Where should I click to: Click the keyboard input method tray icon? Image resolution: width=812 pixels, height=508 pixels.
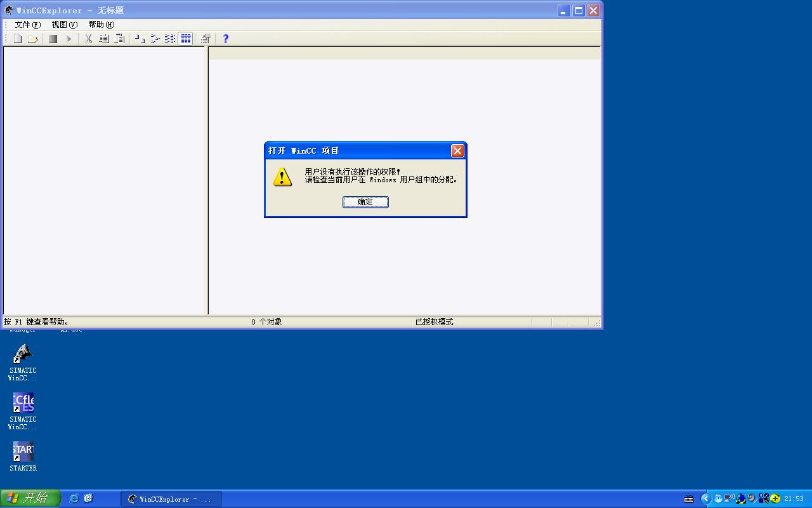(x=689, y=499)
